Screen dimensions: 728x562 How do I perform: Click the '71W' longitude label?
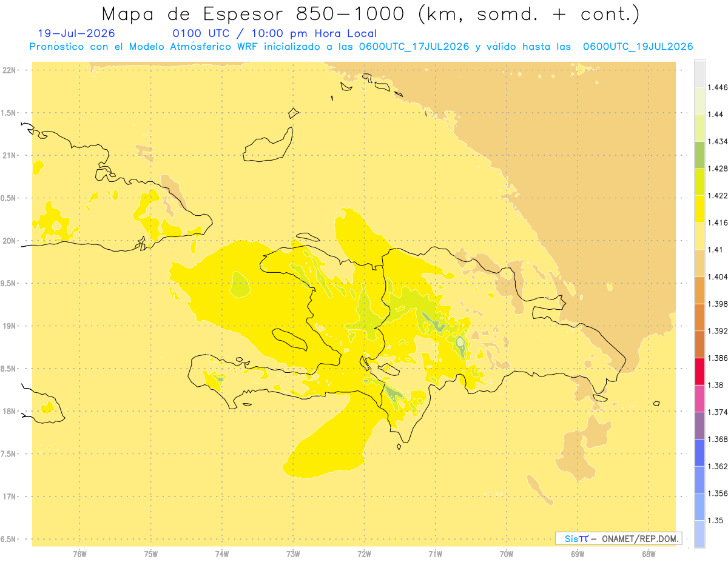[435, 554]
